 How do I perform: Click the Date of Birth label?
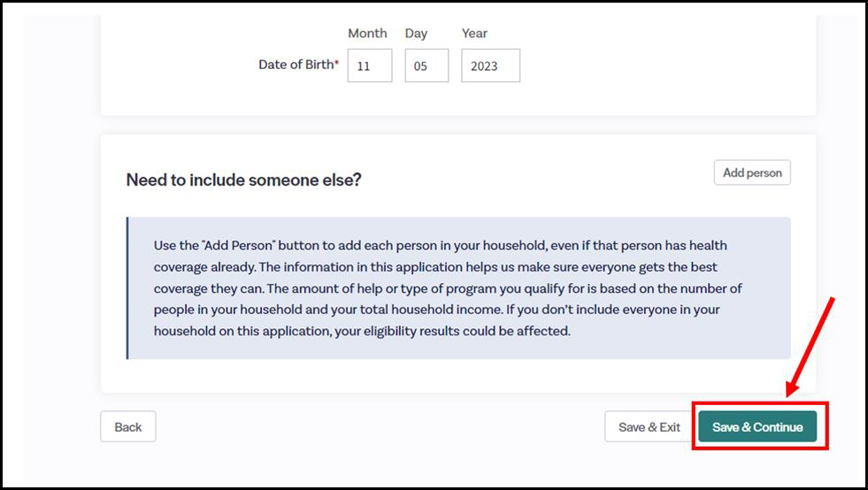[295, 65]
